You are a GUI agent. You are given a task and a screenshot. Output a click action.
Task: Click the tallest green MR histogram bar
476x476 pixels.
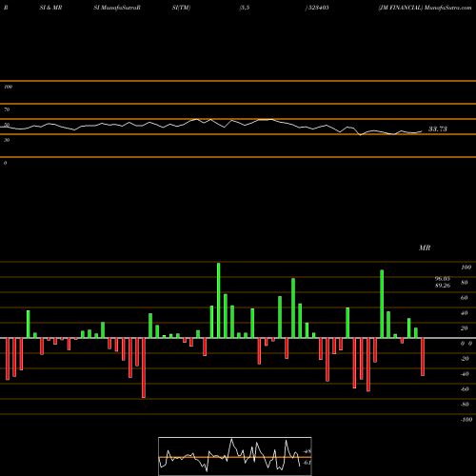(x=219, y=300)
